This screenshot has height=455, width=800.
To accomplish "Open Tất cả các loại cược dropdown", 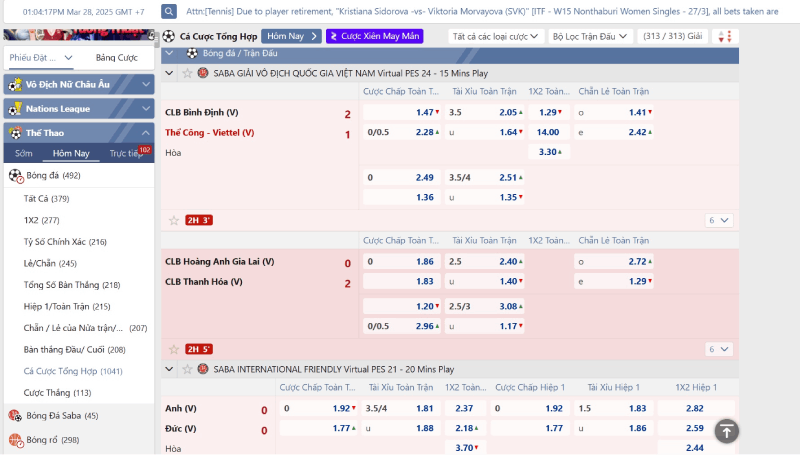I will point(495,36).
